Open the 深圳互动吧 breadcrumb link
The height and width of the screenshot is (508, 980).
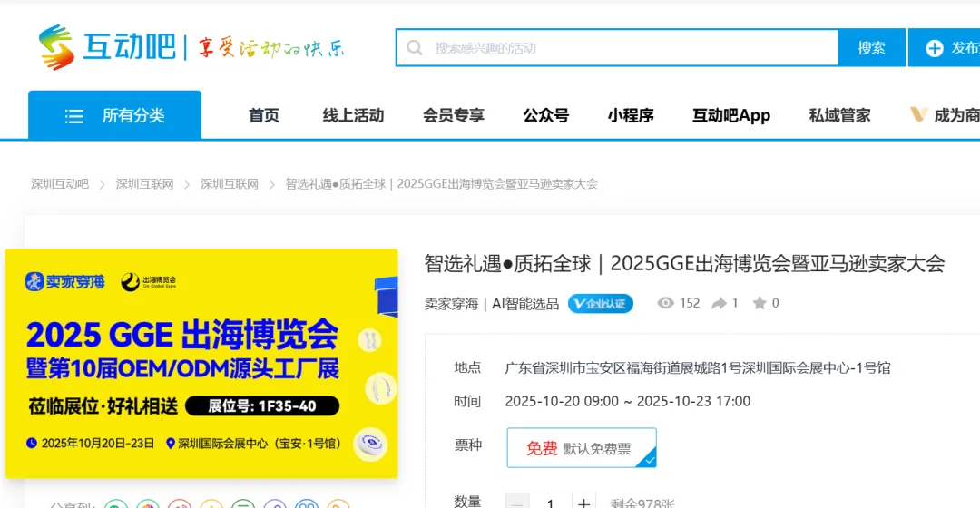pyautogui.click(x=60, y=184)
